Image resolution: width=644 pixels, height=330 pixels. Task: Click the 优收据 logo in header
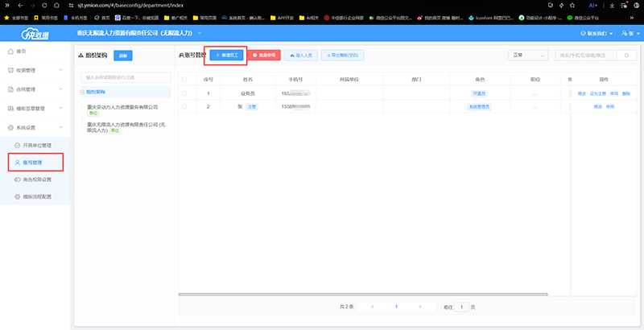(x=35, y=33)
